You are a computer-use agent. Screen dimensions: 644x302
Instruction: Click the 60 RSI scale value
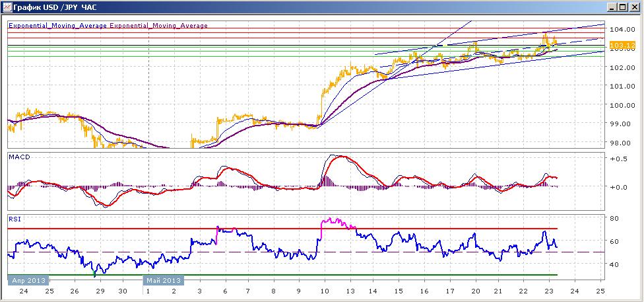pos(615,241)
